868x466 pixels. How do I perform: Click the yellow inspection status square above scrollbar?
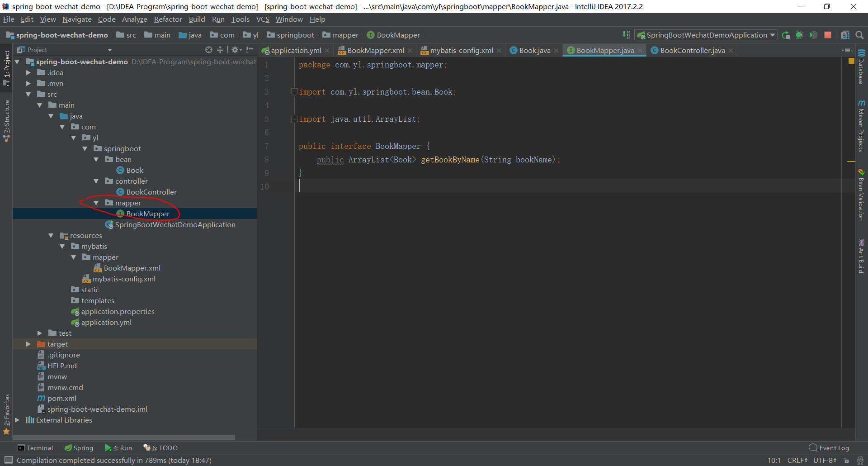pyautogui.click(x=851, y=61)
